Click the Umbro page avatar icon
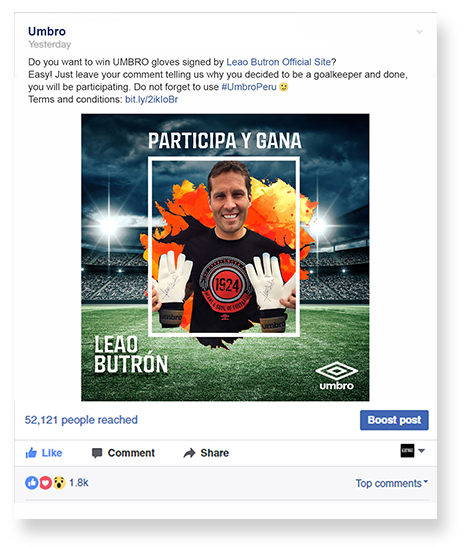Screen dimensions: 470x547 click(407, 451)
